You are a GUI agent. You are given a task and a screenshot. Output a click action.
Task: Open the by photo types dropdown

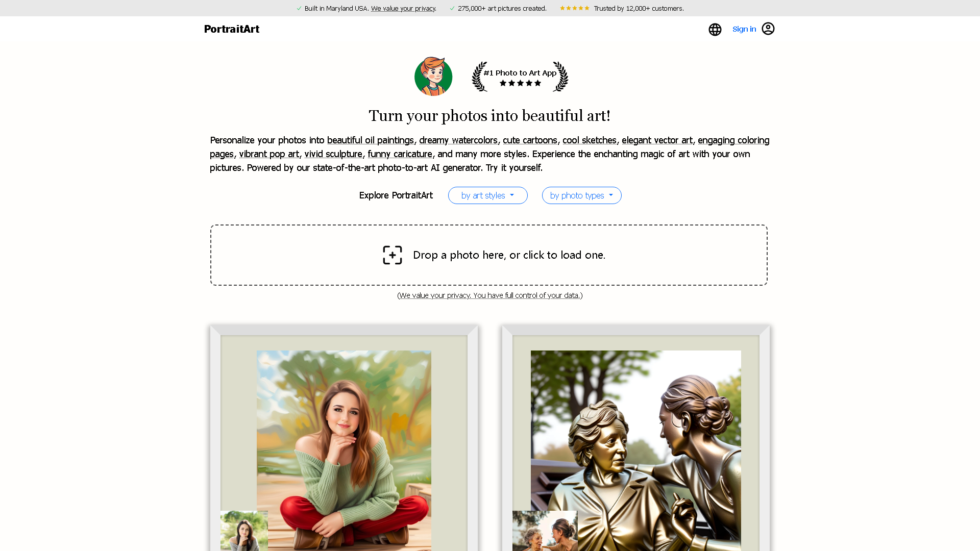pyautogui.click(x=581, y=195)
